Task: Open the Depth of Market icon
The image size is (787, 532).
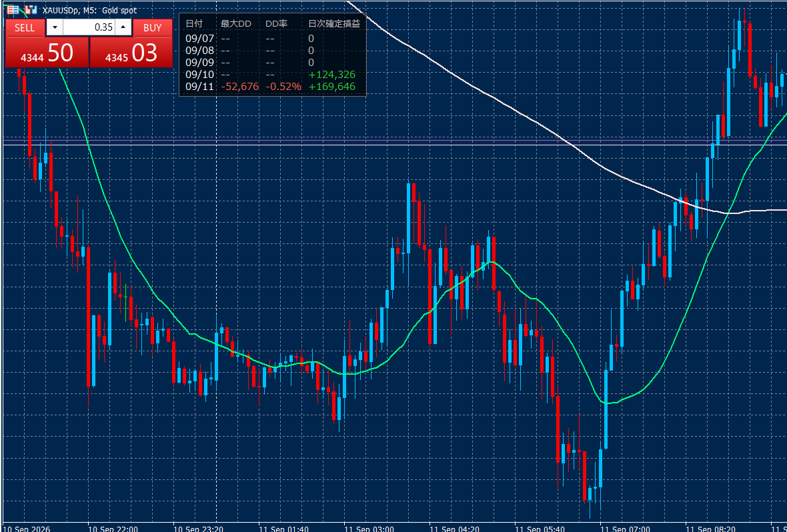Action: 31,10
